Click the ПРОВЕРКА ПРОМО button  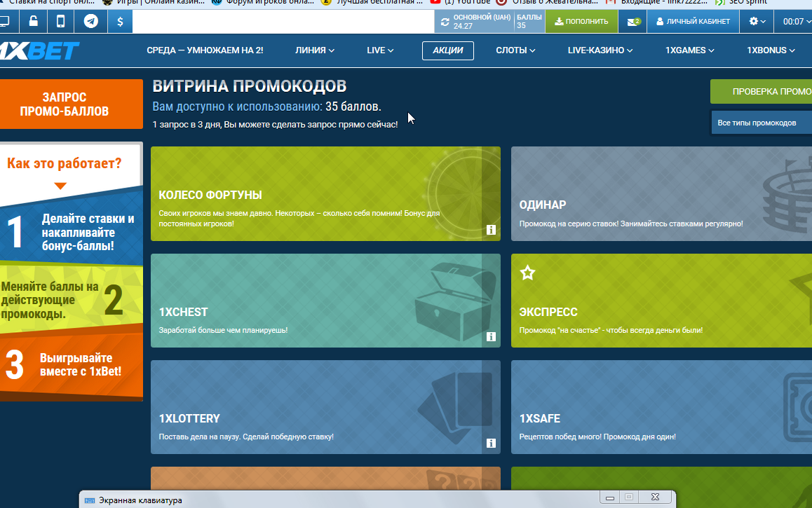(x=762, y=92)
